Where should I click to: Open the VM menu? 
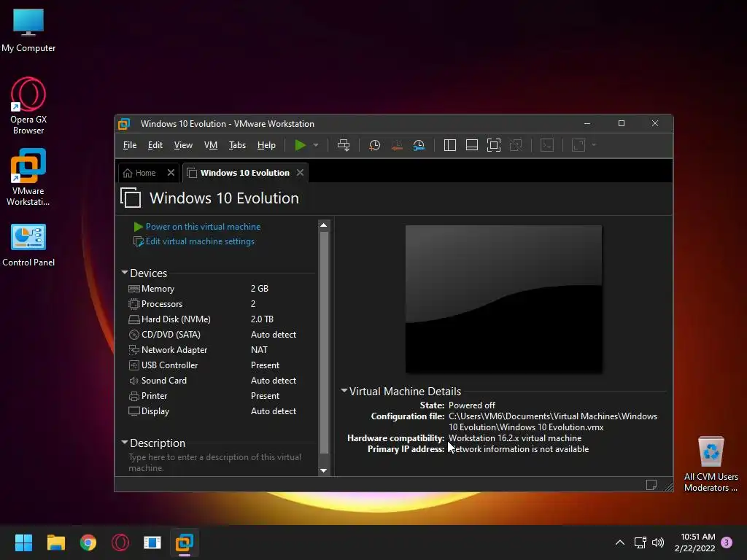point(211,145)
